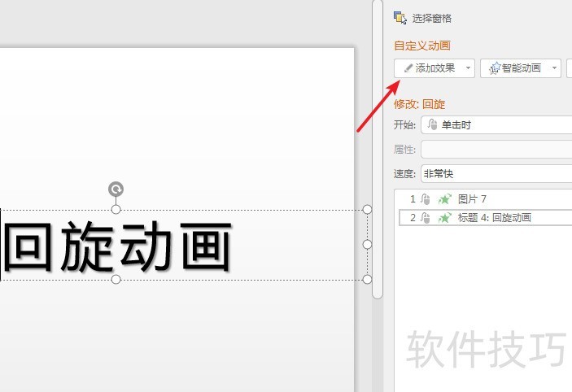This screenshot has width=572, height=392.
Task: Click the green star effect icon of 标题 4
Action: (x=444, y=217)
